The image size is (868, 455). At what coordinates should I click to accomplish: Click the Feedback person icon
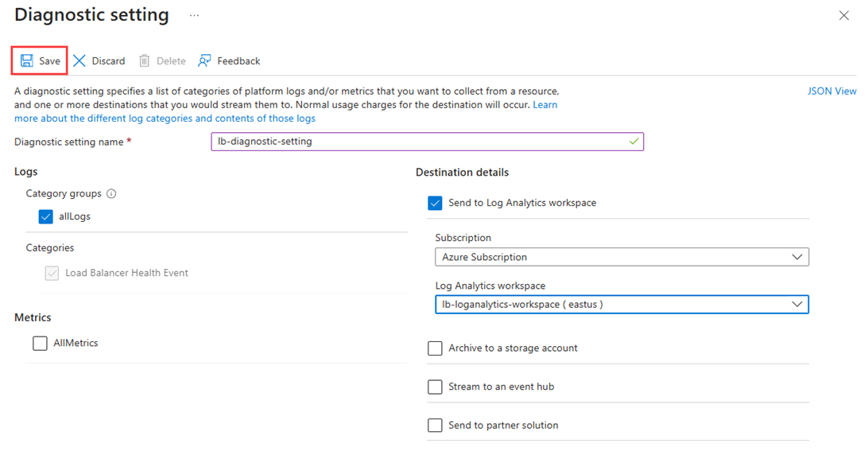(205, 61)
